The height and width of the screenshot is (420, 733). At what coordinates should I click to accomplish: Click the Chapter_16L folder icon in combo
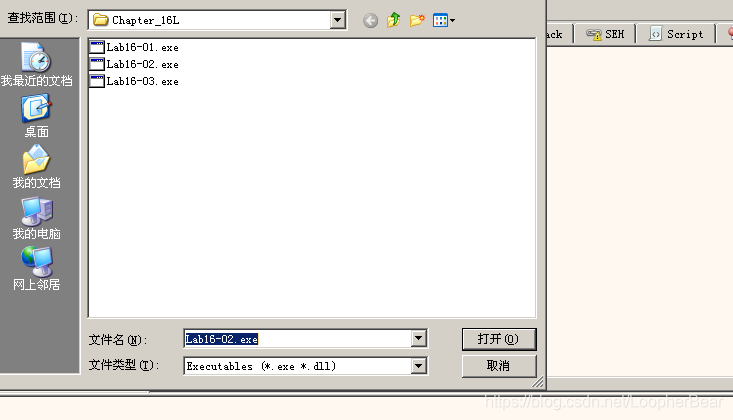pos(101,20)
